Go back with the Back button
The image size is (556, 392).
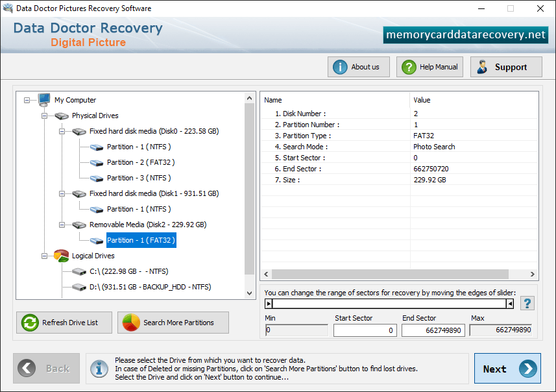[x=47, y=368]
